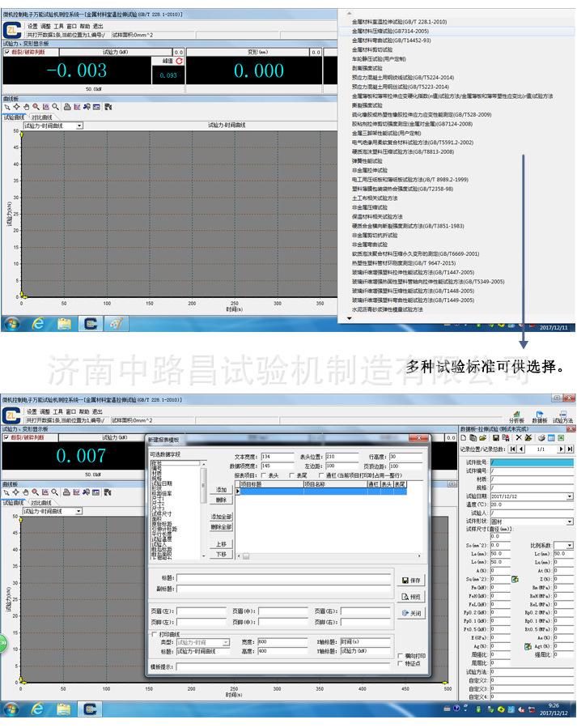Toggle 断裂/破碎判断 checkbox in upper screenshot
This screenshot has width=577, height=728.
click(6, 52)
